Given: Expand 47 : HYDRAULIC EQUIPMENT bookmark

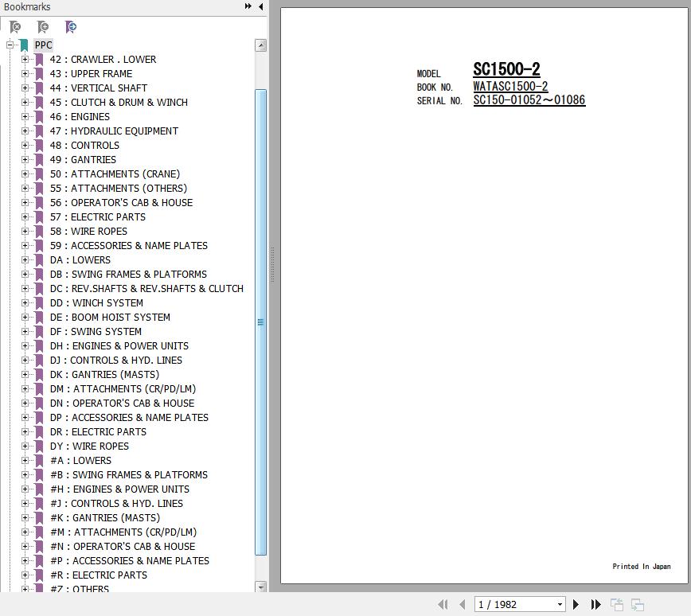Looking at the screenshot, I should tap(25, 131).
